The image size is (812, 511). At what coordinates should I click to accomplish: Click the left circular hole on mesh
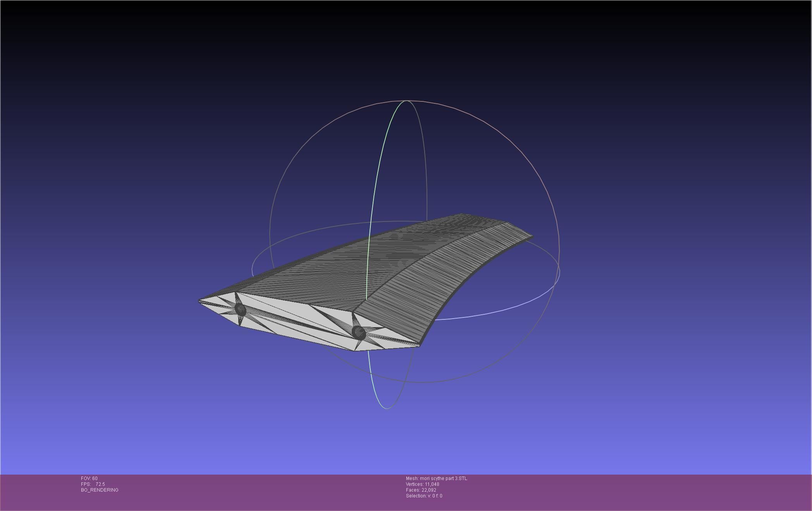tap(241, 310)
